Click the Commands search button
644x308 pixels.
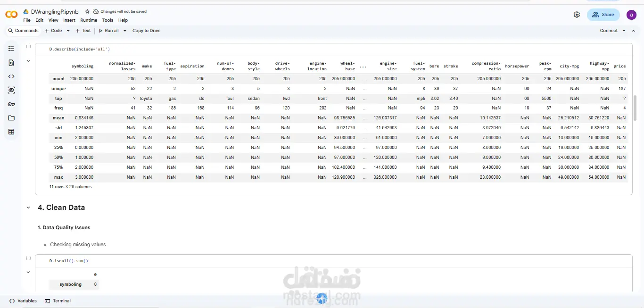point(23,31)
